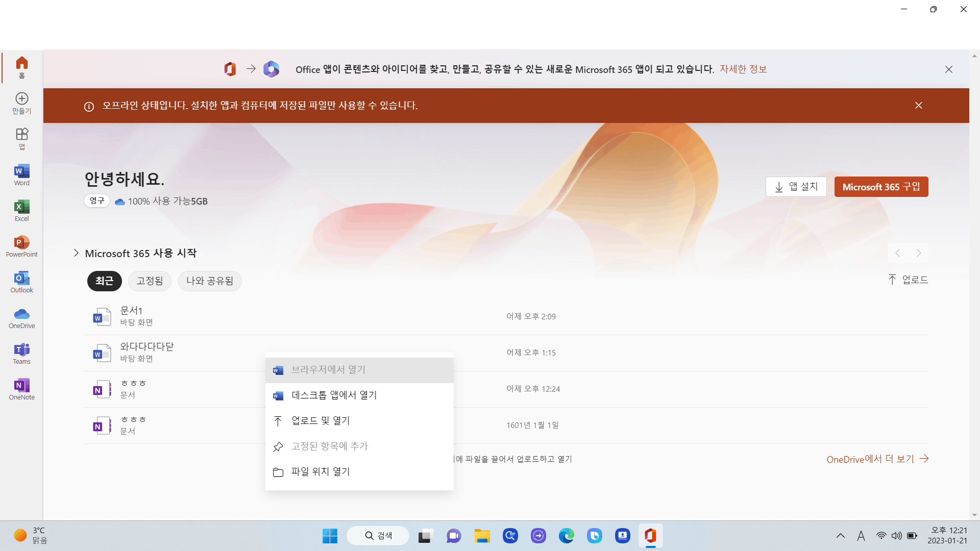Open Teams from the sidebar
Screen dimensions: 980x551
click(x=21, y=354)
